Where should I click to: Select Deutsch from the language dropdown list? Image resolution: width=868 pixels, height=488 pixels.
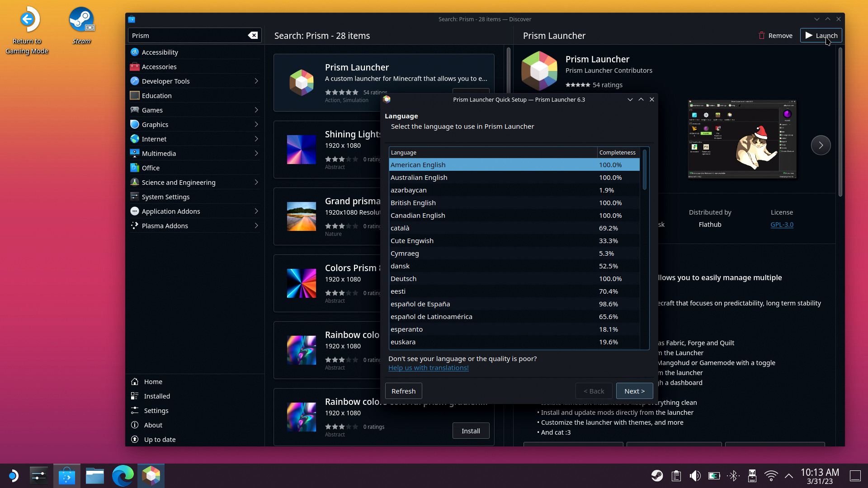(404, 278)
